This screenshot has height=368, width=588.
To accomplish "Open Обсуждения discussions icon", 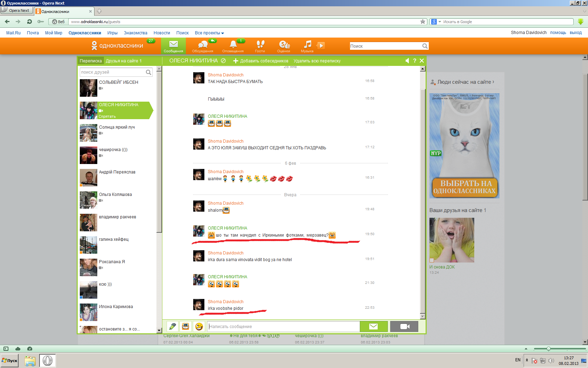I will (x=203, y=46).
